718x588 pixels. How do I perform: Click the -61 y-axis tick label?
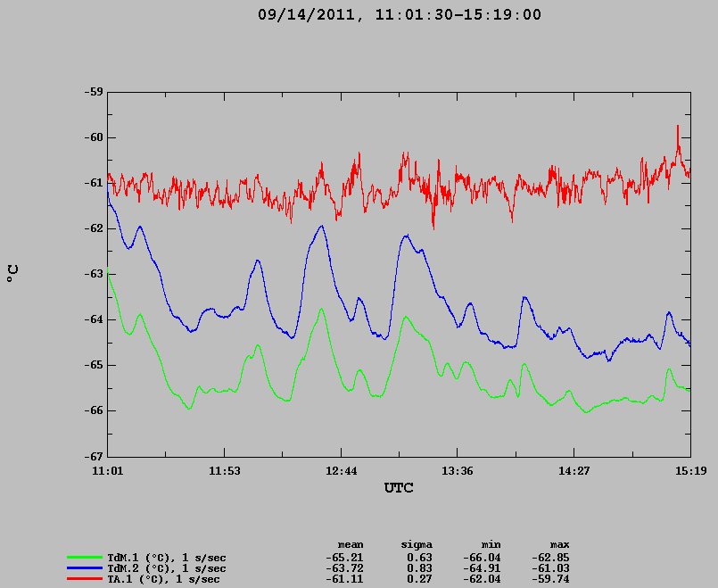[94, 183]
